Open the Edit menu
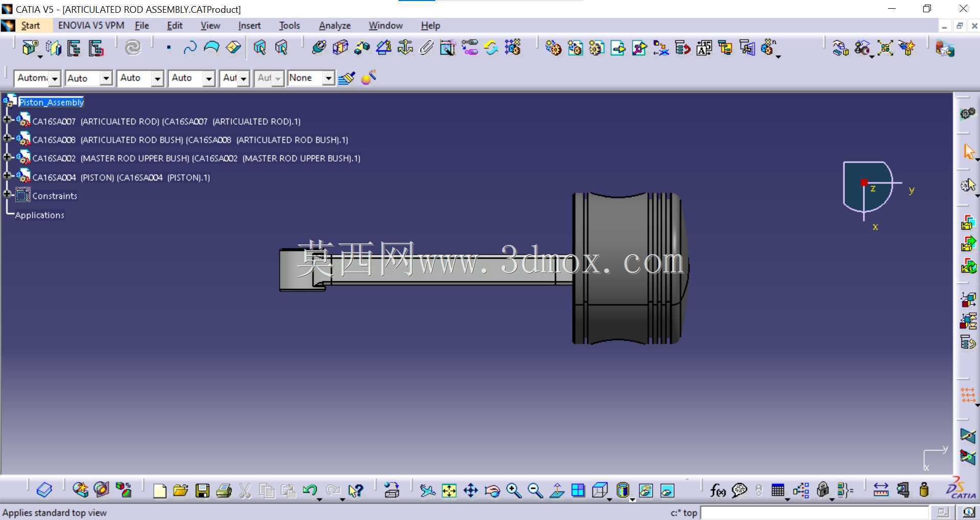 tap(174, 26)
